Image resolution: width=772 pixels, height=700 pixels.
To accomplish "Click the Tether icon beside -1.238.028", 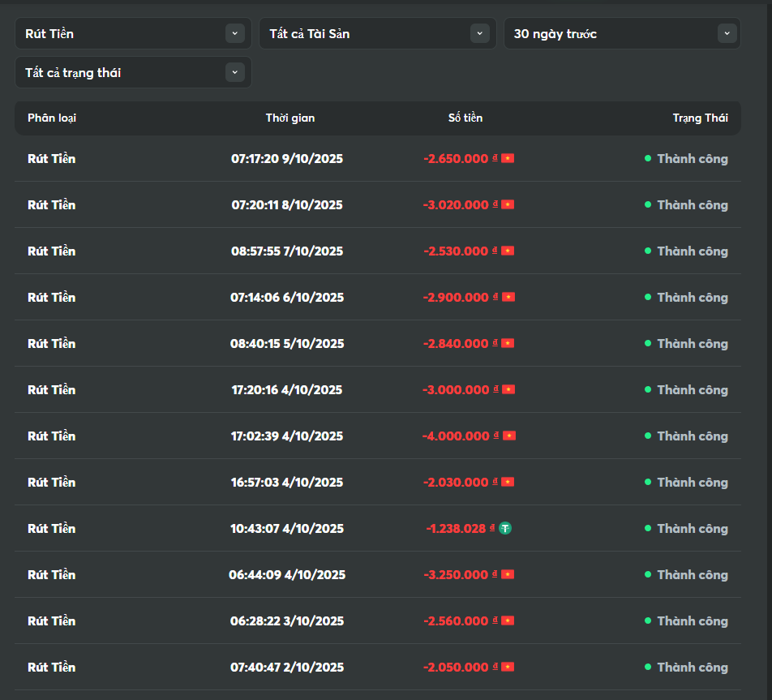I will [x=505, y=528].
